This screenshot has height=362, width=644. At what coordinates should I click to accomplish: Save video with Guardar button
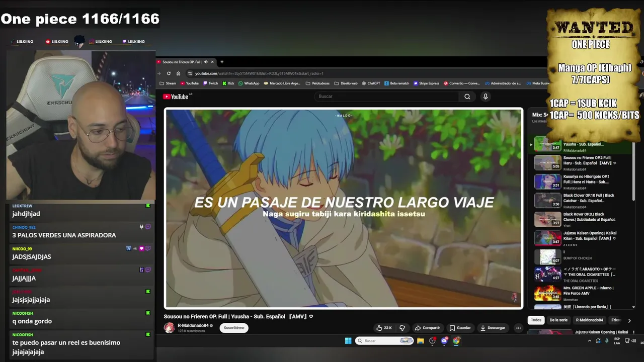pyautogui.click(x=460, y=328)
